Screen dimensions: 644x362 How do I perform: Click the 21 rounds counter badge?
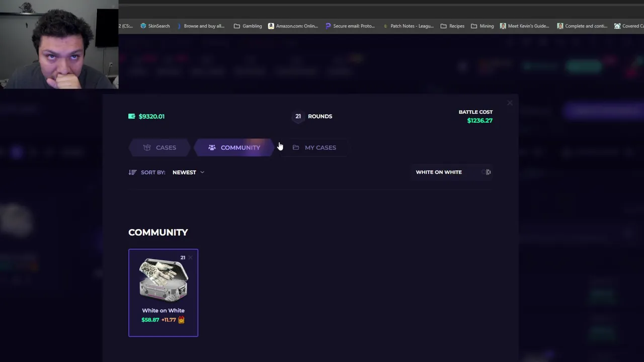(298, 116)
